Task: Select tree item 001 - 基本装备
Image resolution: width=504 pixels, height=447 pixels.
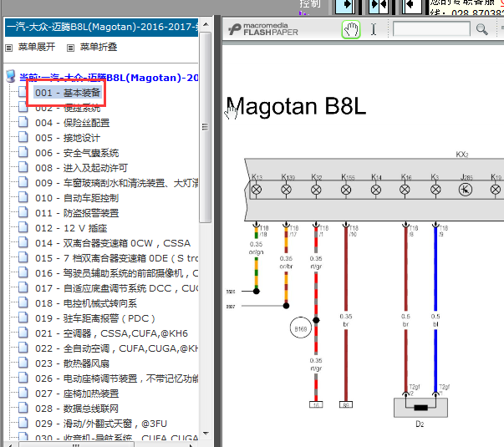Action: click(x=68, y=93)
